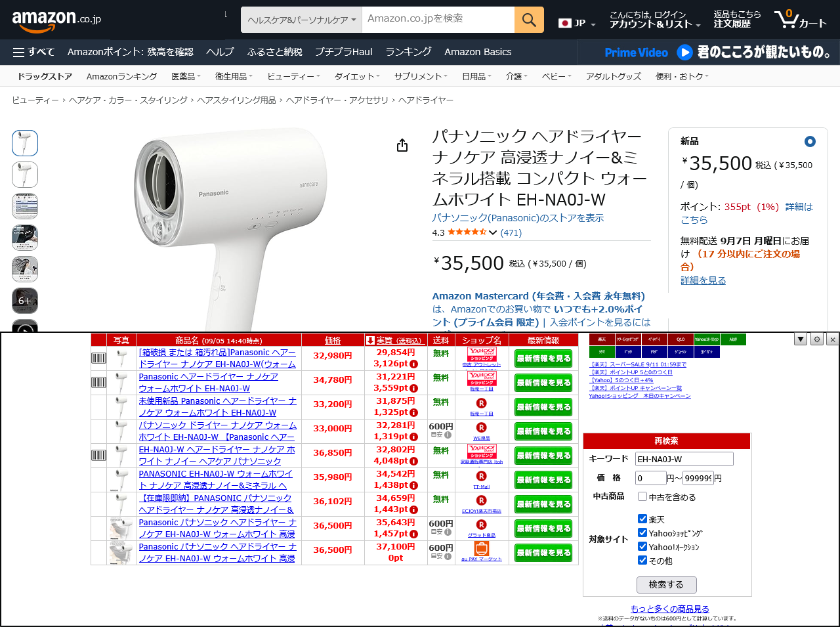The image size is (840, 627).
Task: Click shipping info icon in 33,000円 row
Action: [x=448, y=435]
